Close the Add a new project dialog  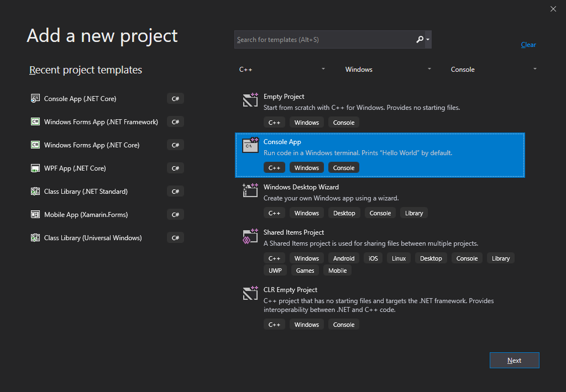(553, 8)
